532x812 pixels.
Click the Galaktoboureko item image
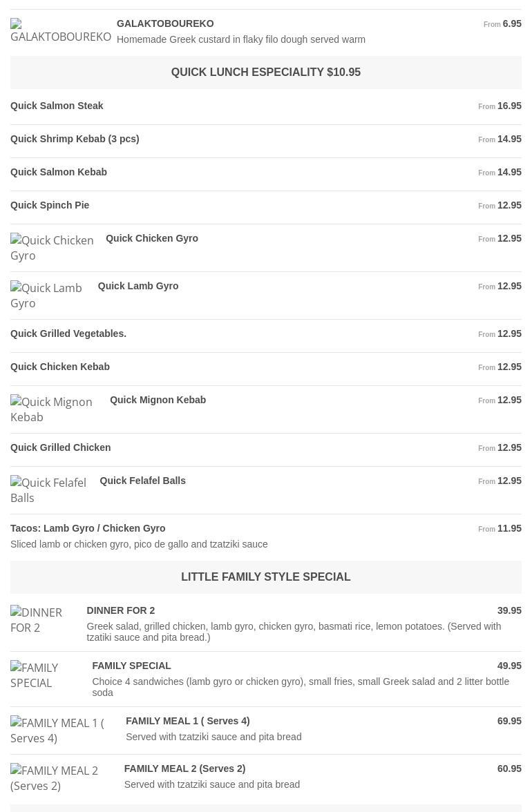(x=61, y=31)
